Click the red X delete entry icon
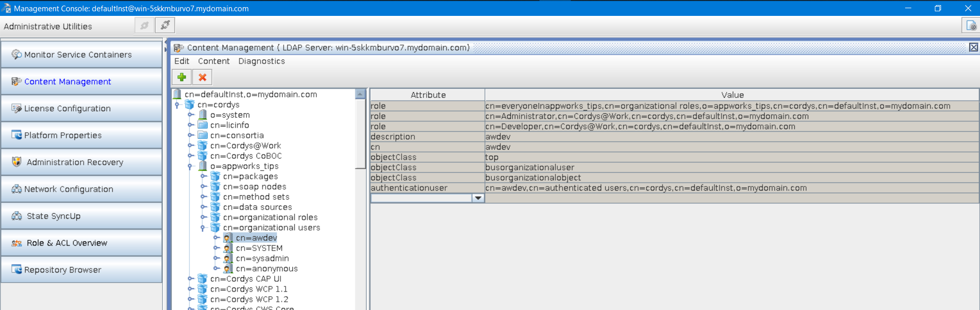This screenshot has width=980, height=310. click(x=203, y=77)
